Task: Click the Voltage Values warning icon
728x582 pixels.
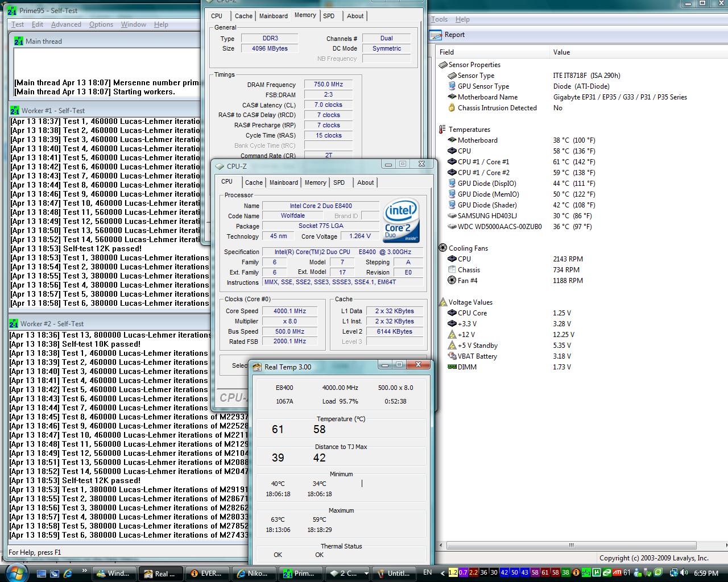Action: [x=443, y=302]
